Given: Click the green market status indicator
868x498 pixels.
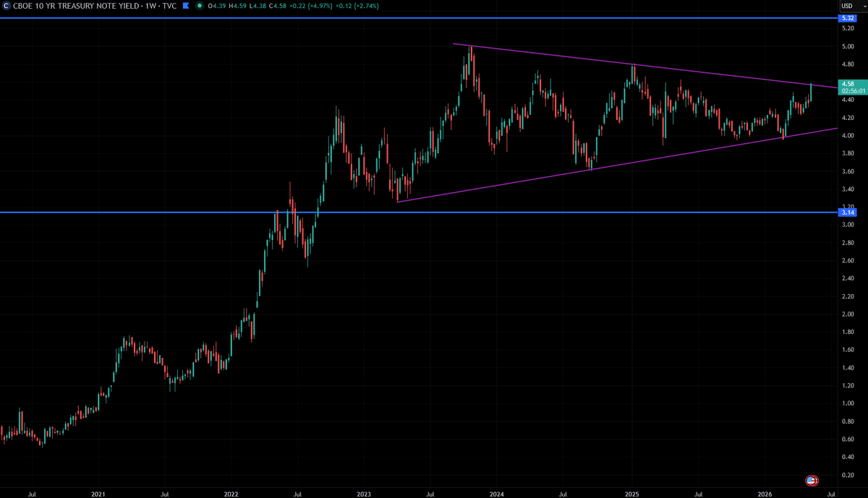Looking at the screenshot, I should 199,6.
